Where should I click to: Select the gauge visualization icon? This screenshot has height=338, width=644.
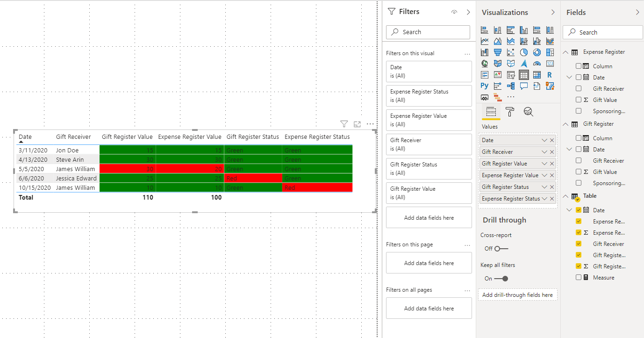click(537, 64)
